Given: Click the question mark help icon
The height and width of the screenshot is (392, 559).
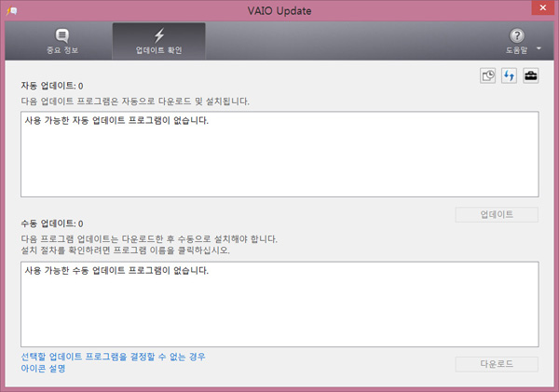Looking at the screenshot, I should pyautogui.click(x=518, y=35).
